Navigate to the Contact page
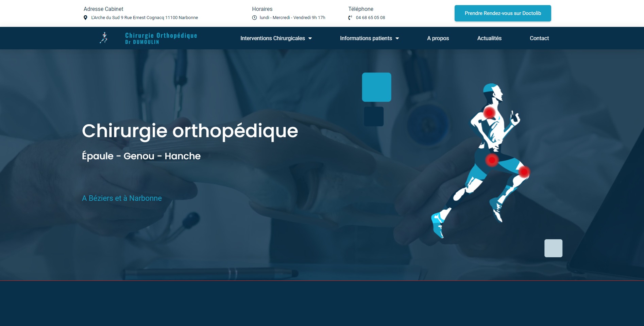 click(x=539, y=38)
